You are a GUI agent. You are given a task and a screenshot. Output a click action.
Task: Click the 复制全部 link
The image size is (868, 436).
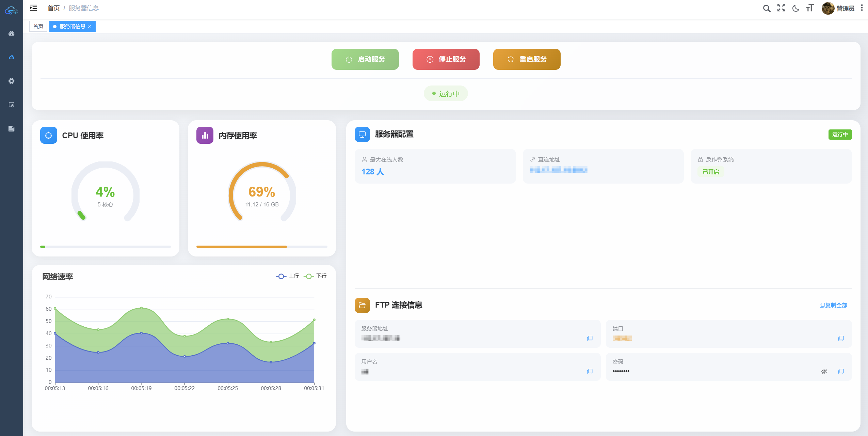pyautogui.click(x=834, y=305)
